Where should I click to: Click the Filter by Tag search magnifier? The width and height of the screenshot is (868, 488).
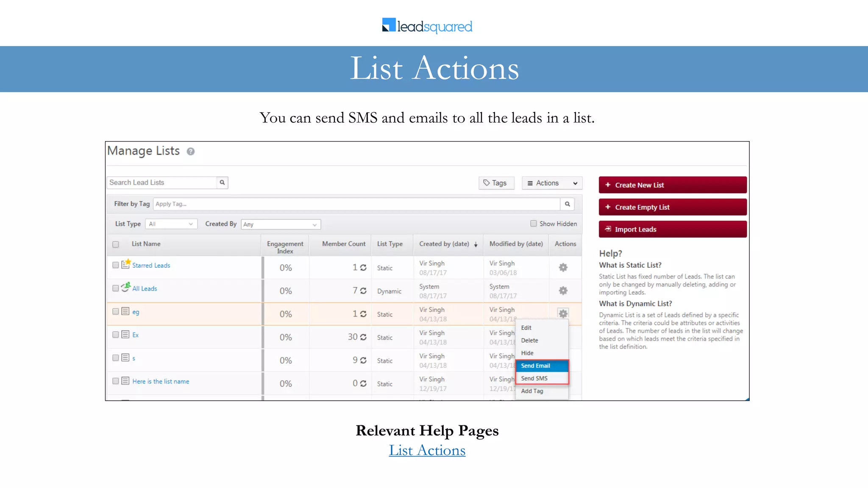567,204
